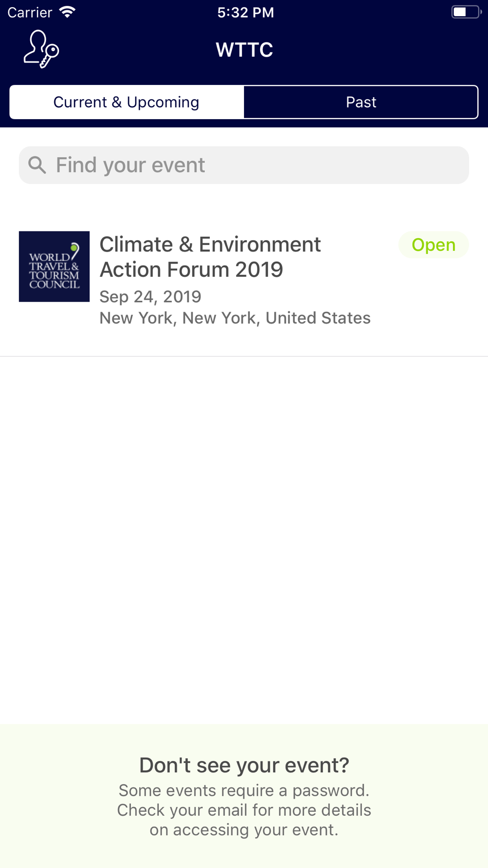Tap the Wi-Fi status icon

pyautogui.click(x=67, y=12)
